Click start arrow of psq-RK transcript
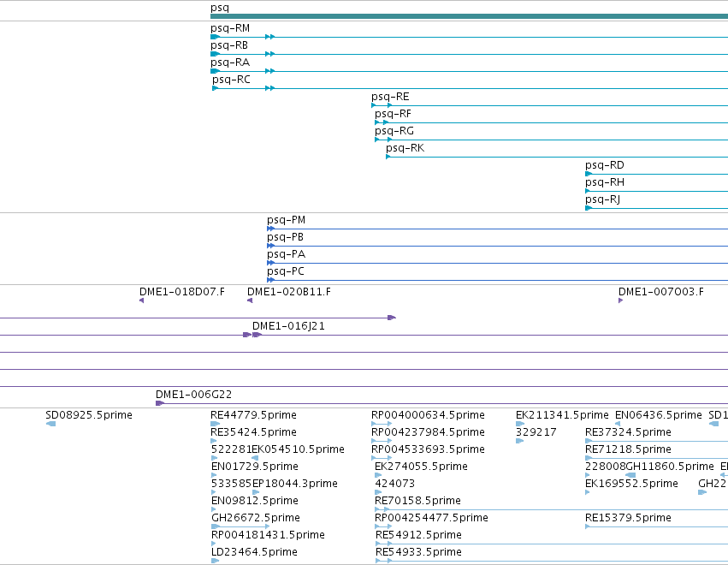728x565 pixels. click(x=388, y=157)
